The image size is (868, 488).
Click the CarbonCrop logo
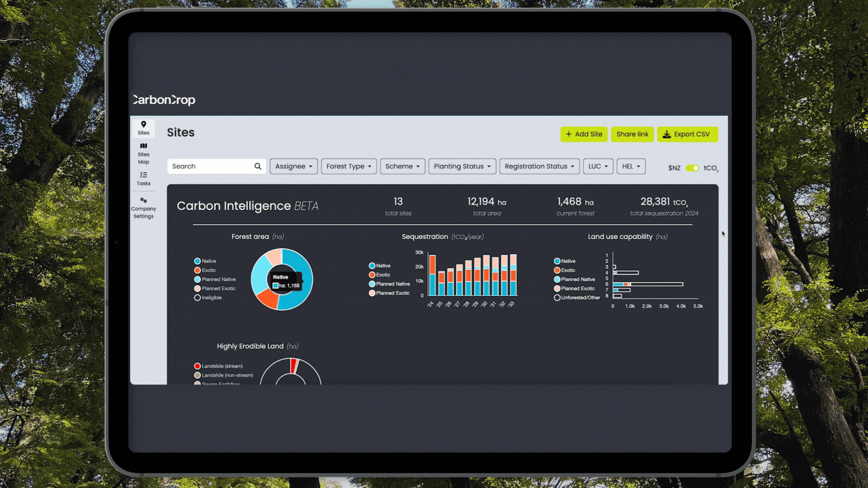point(164,100)
